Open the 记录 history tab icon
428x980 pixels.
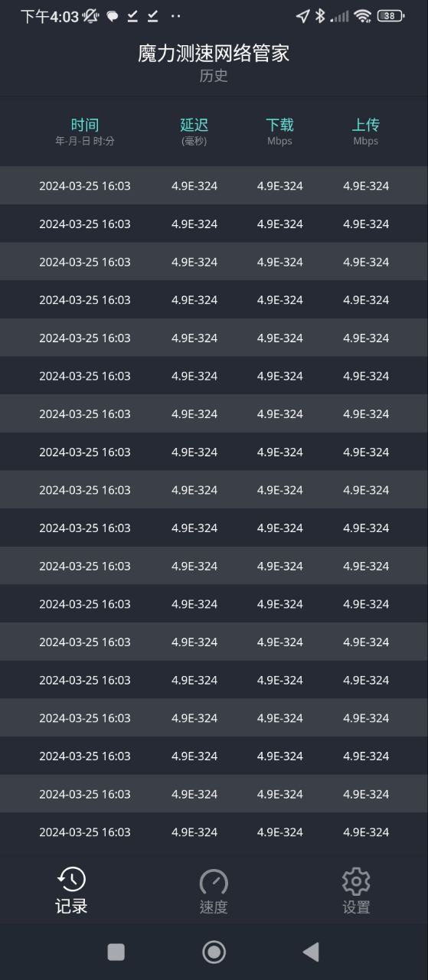71,880
